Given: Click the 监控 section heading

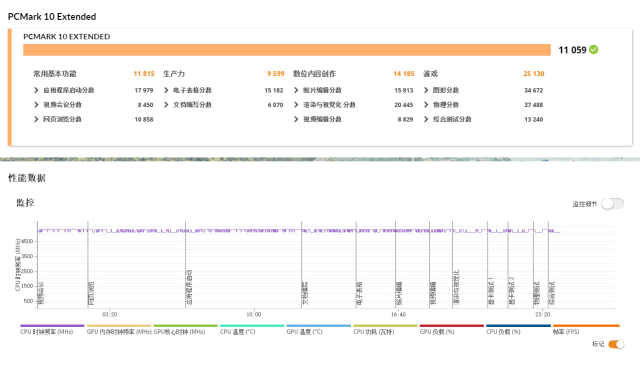Looking at the screenshot, I should [25, 203].
